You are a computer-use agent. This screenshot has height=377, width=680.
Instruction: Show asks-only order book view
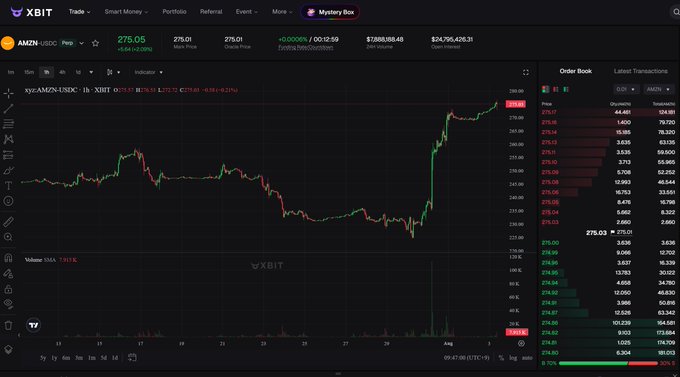tap(556, 89)
